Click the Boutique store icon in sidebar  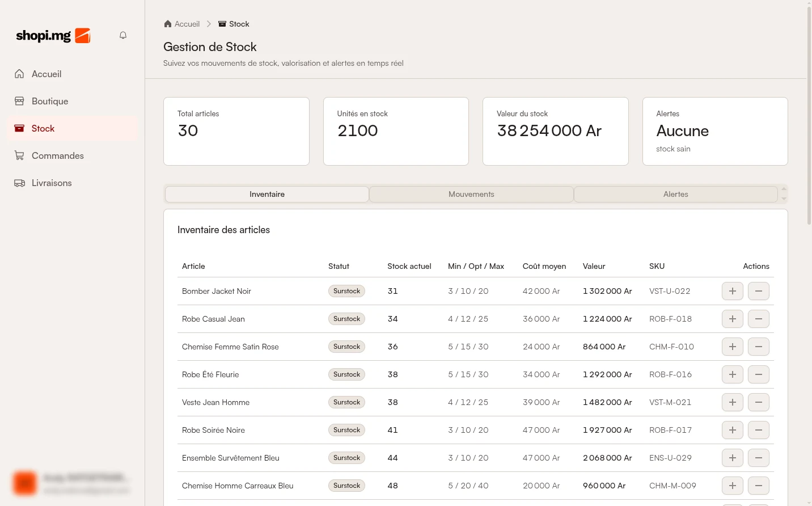[x=19, y=101]
